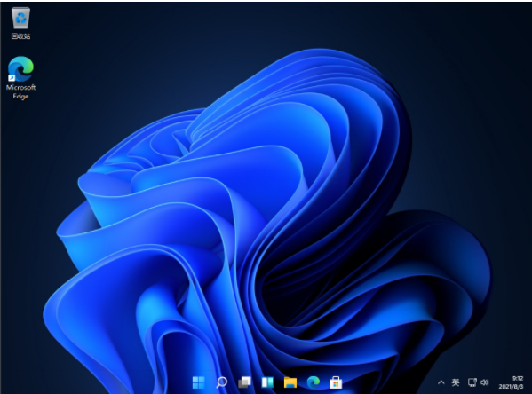Select the Recycle Bin desktop icon

point(20,18)
